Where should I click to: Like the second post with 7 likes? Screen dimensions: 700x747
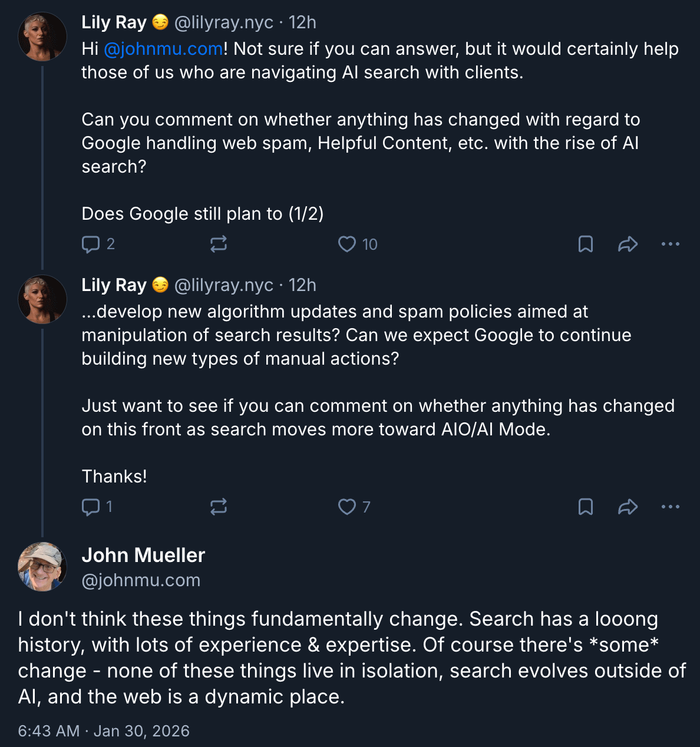[x=347, y=507]
